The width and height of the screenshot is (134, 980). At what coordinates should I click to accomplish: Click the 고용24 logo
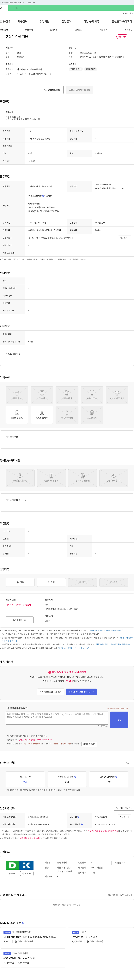tap(5, 22)
